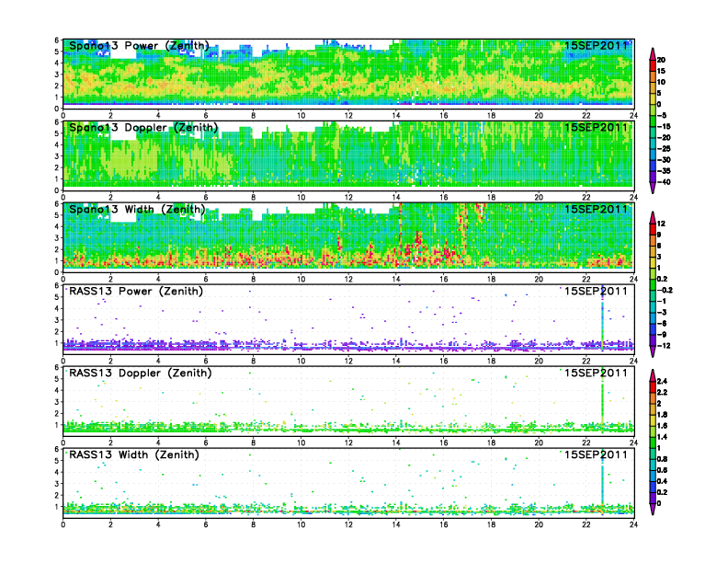Click the "-35" label on top colorbar

664,171
